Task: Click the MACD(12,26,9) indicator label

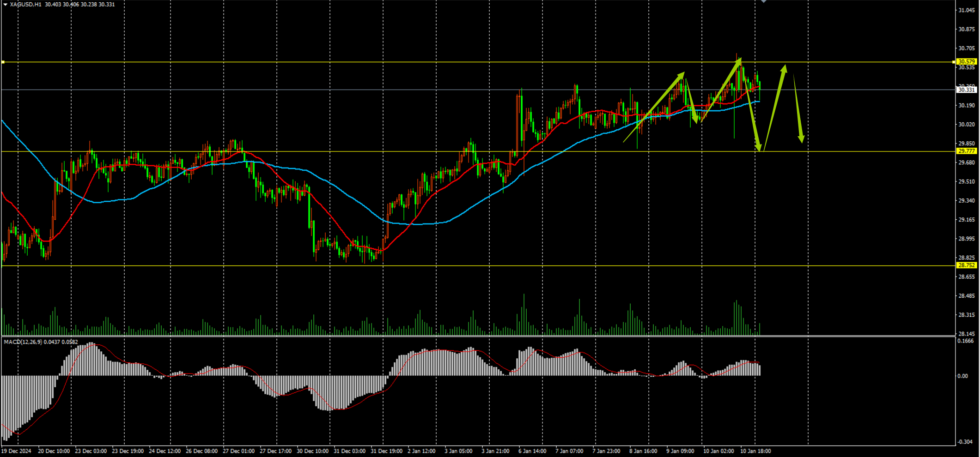Action: pos(41,342)
